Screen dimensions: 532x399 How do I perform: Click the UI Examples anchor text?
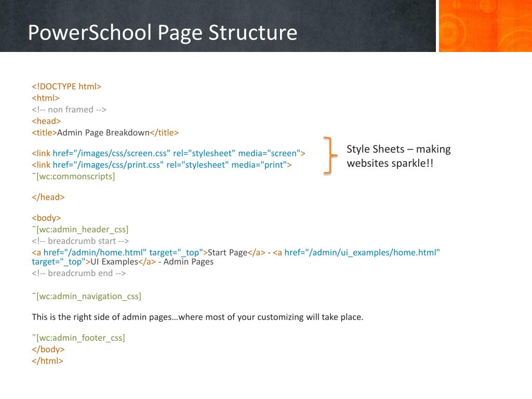point(114,262)
